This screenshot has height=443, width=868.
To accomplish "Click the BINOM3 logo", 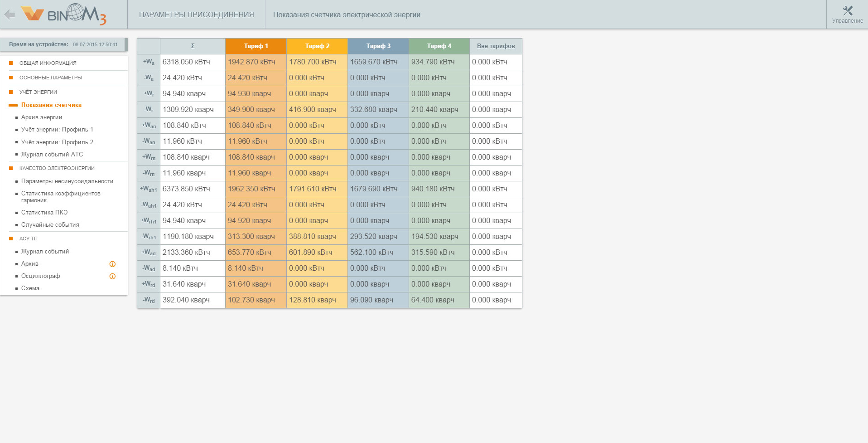I will tap(64, 14).
